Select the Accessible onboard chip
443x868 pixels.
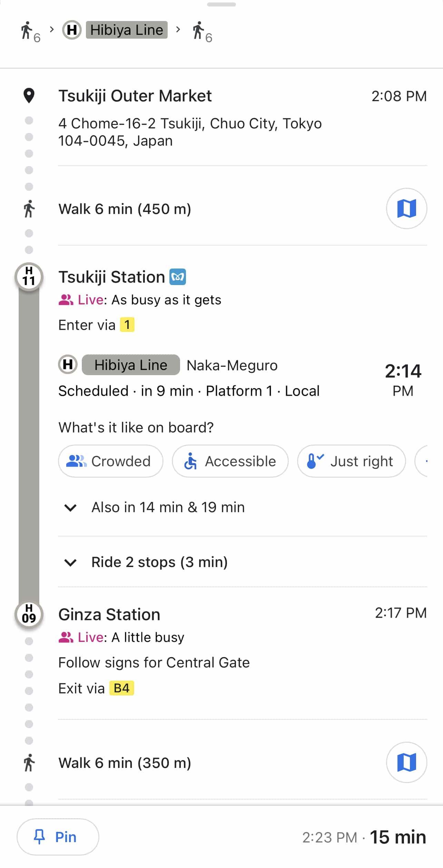click(x=230, y=461)
